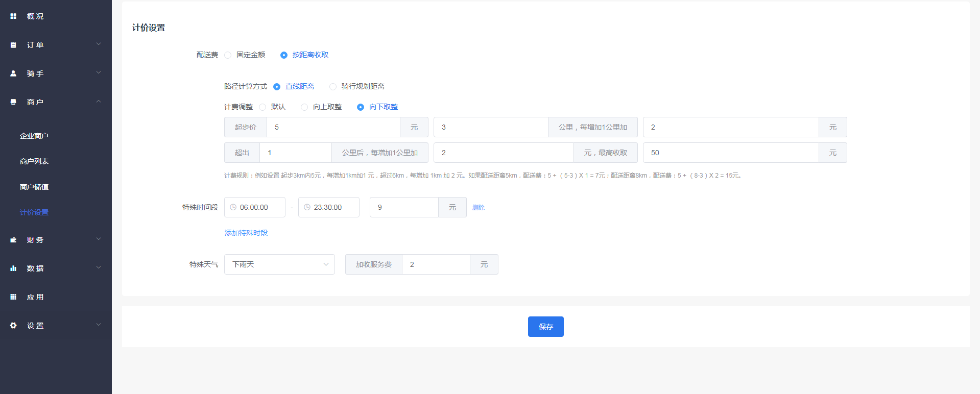The height and width of the screenshot is (394, 980).
Task: Select 向下取整 rounding radio
Action: click(361, 107)
